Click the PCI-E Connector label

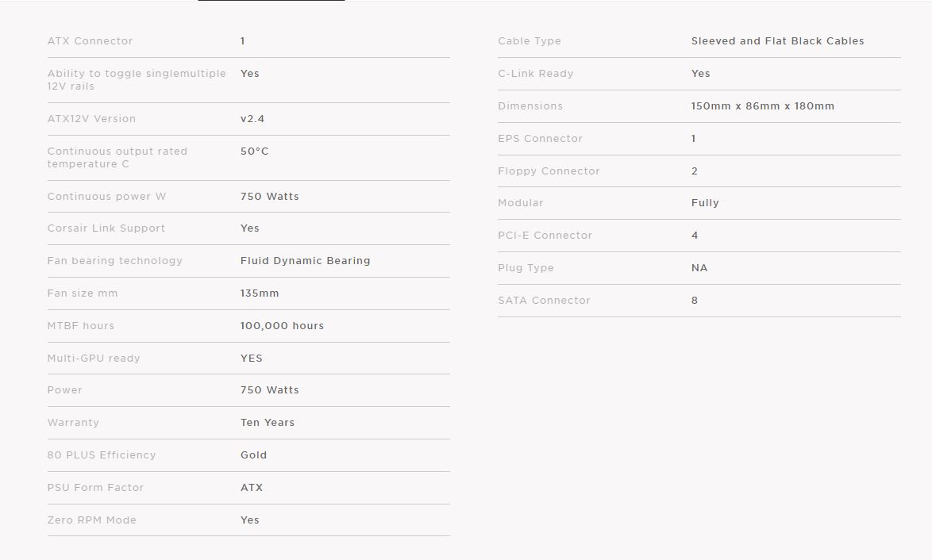click(545, 236)
